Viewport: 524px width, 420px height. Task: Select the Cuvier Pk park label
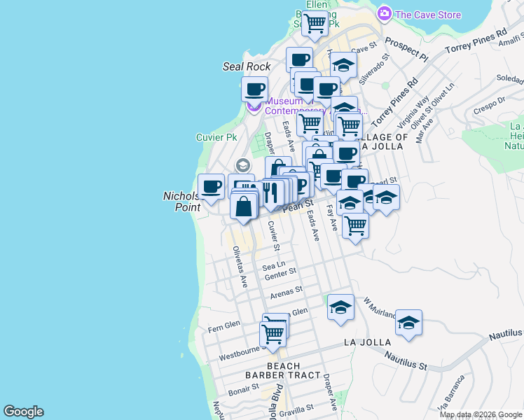coord(216,137)
